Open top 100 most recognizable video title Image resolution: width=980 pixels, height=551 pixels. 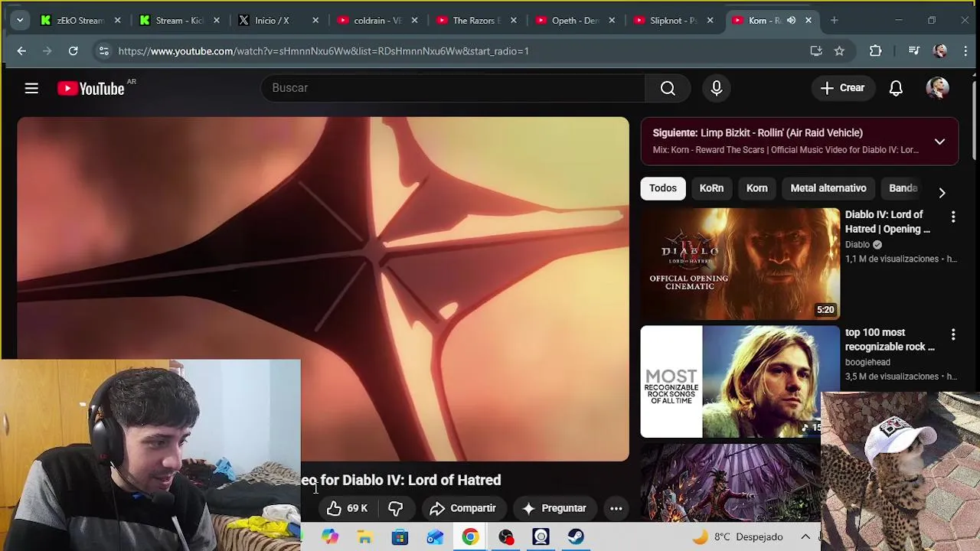pyautogui.click(x=890, y=340)
